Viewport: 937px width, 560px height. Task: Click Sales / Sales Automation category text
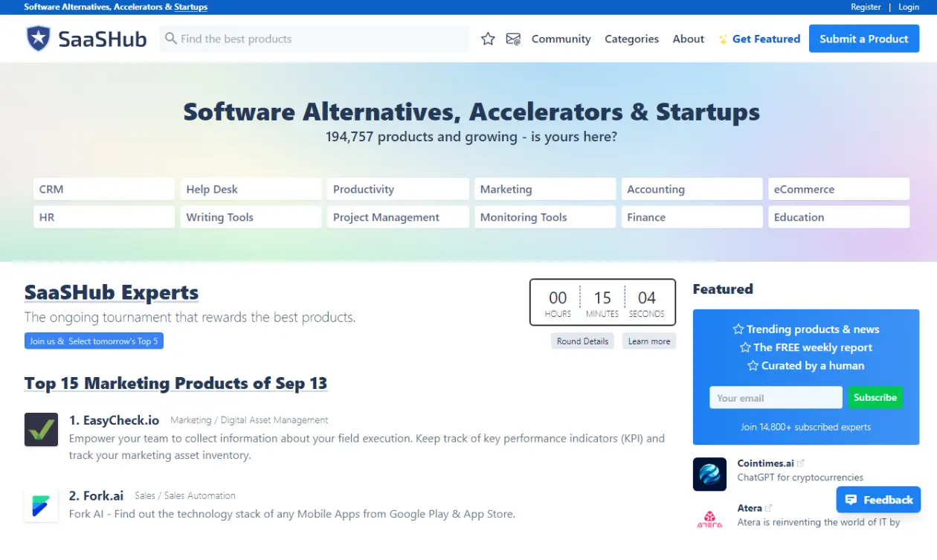[185, 496]
